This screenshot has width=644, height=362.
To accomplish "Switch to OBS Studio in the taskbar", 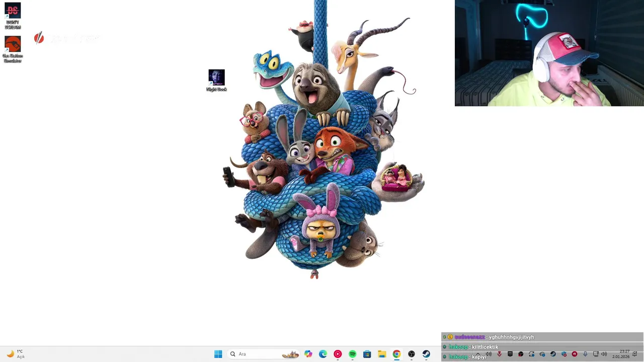I will pos(411,354).
